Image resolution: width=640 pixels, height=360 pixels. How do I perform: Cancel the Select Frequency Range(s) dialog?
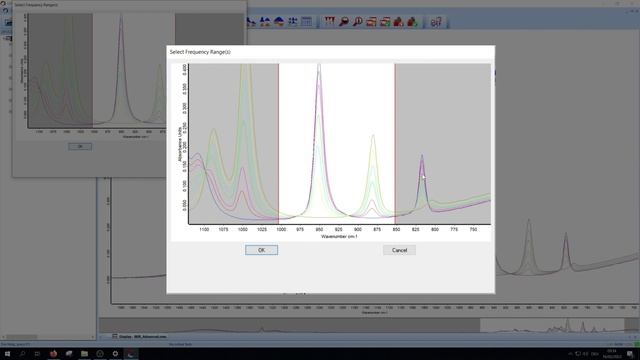399,250
